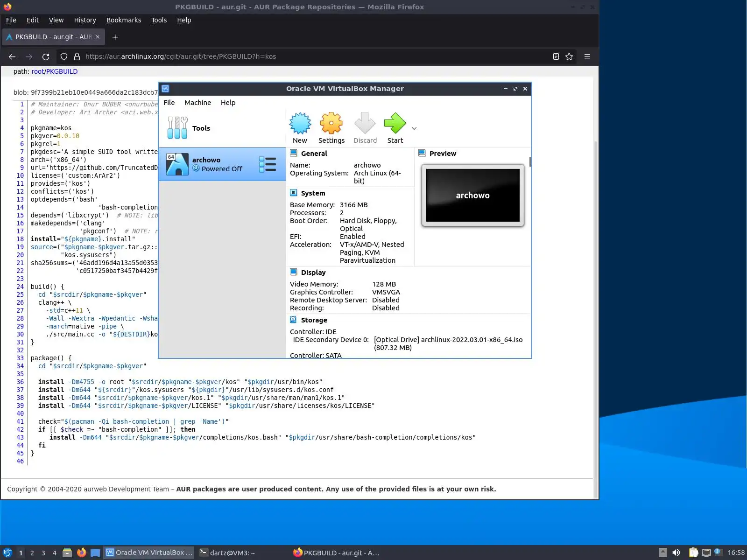Launch Firefox from taskbar quick launcher
Image resolution: width=747 pixels, height=560 pixels.
click(81, 553)
